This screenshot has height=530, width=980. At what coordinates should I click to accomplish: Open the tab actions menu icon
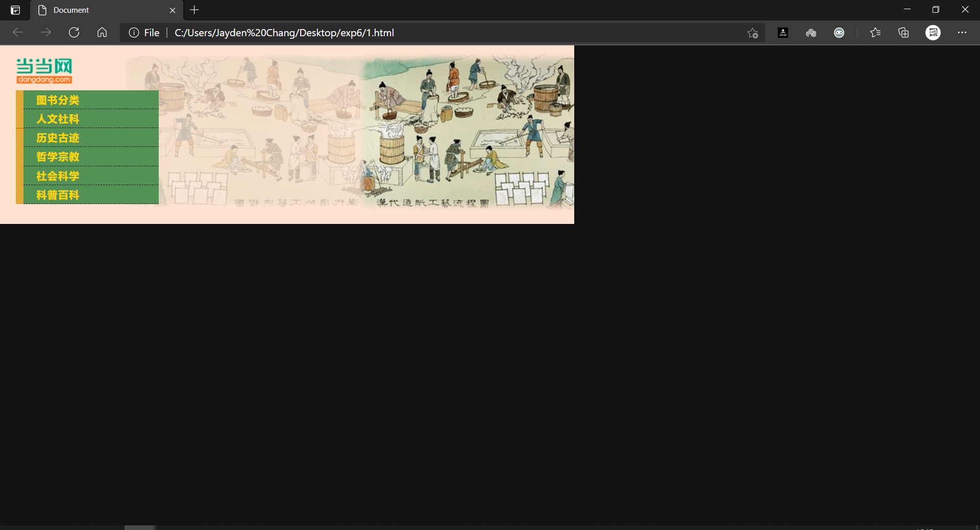[x=15, y=10]
